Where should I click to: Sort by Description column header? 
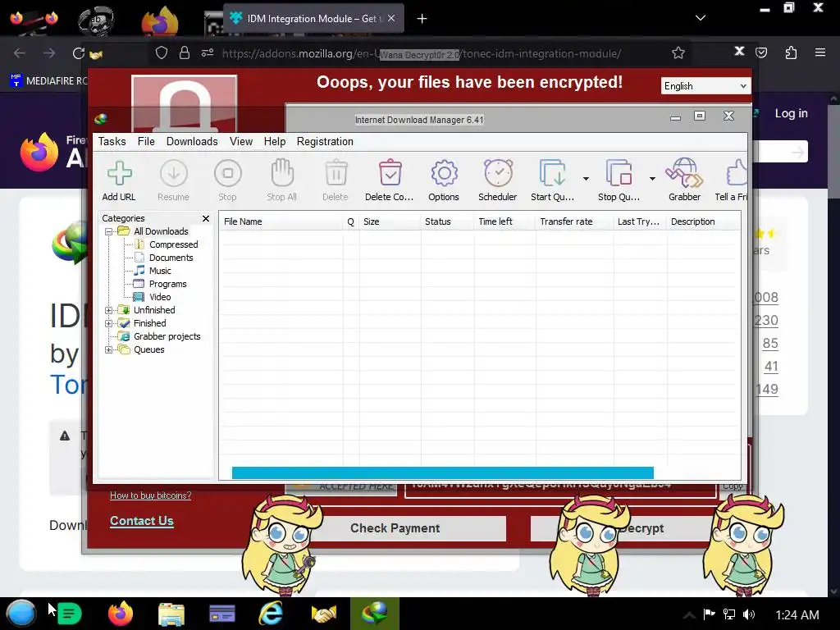point(703,221)
